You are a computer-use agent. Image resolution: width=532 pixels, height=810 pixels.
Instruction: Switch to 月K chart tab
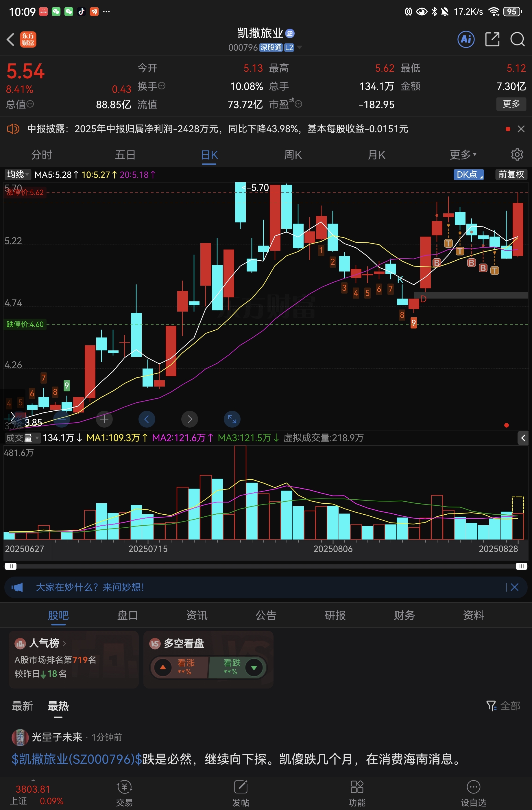pos(376,155)
